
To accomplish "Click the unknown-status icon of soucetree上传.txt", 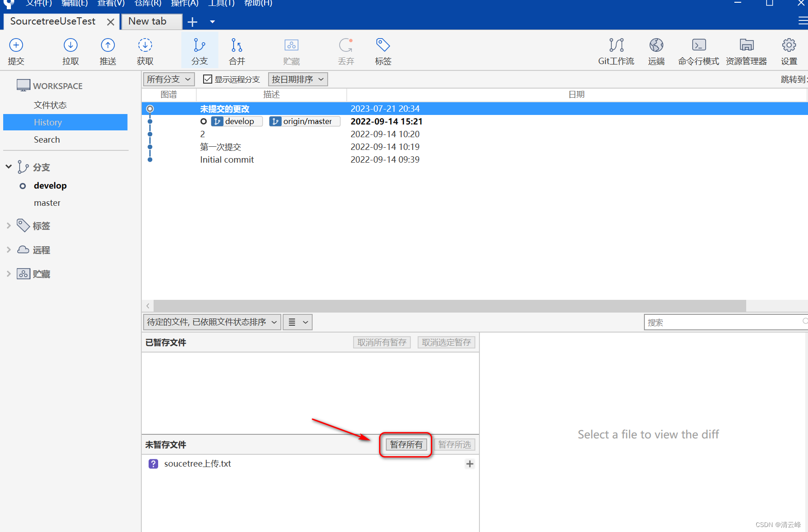I will [x=153, y=463].
